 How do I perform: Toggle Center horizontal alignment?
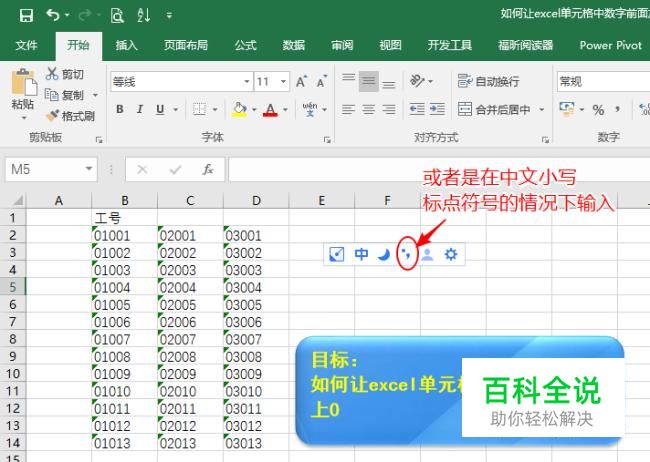tap(369, 109)
